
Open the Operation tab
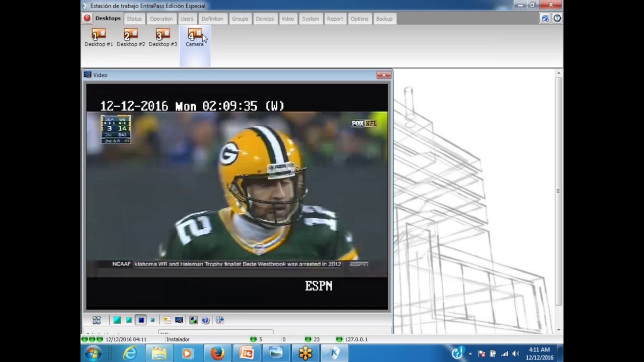[x=161, y=19]
